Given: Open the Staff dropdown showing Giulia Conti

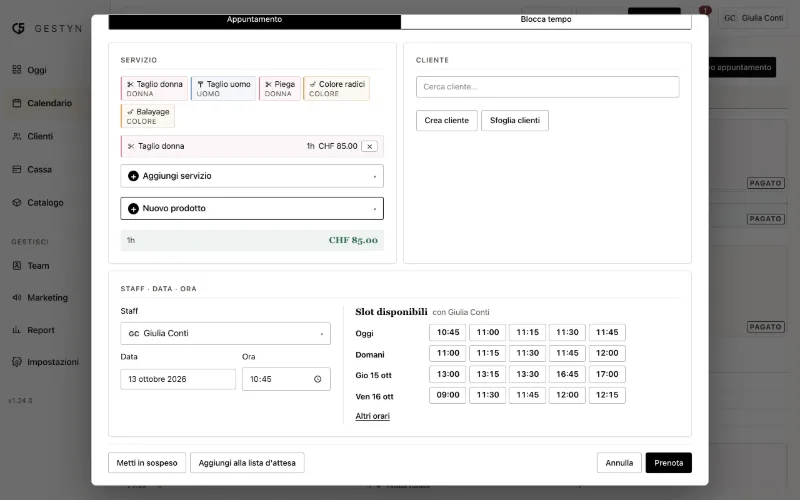Looking at the screenshot, I should point(226,334).
